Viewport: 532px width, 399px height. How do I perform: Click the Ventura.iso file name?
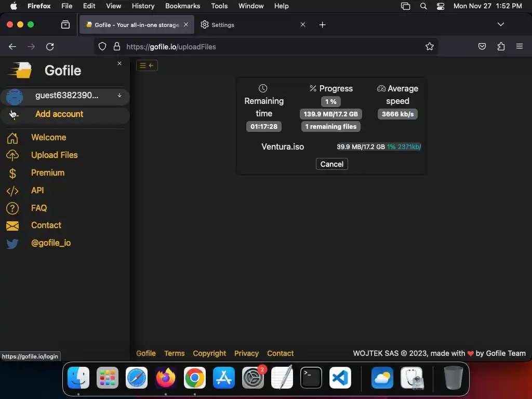pos(283,147)
